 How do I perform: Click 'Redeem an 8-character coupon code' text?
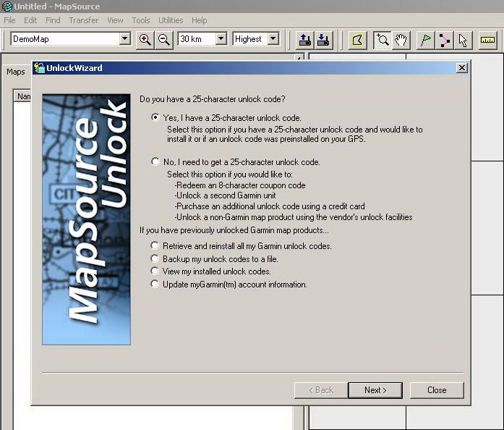(x=240, y=185)
